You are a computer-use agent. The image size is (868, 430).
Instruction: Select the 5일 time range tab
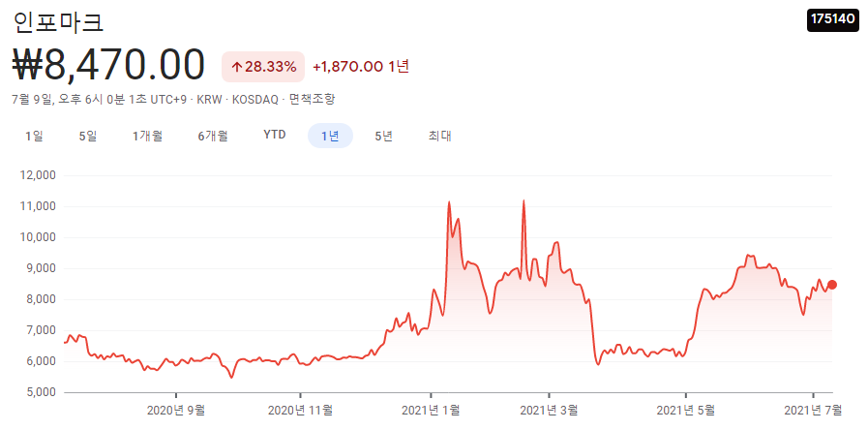point(88,136)
